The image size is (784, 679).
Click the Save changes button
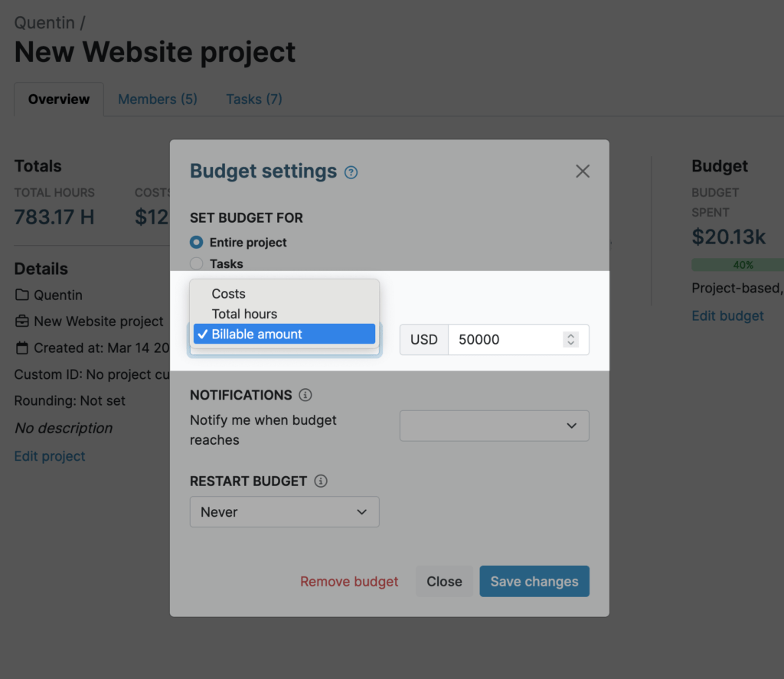coord(534,581)
